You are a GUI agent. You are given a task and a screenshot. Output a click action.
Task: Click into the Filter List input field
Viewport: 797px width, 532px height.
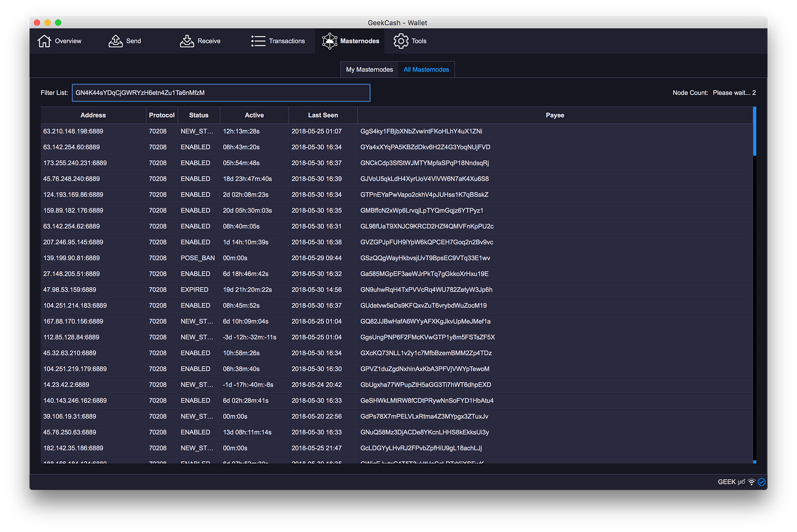[221, 93]
